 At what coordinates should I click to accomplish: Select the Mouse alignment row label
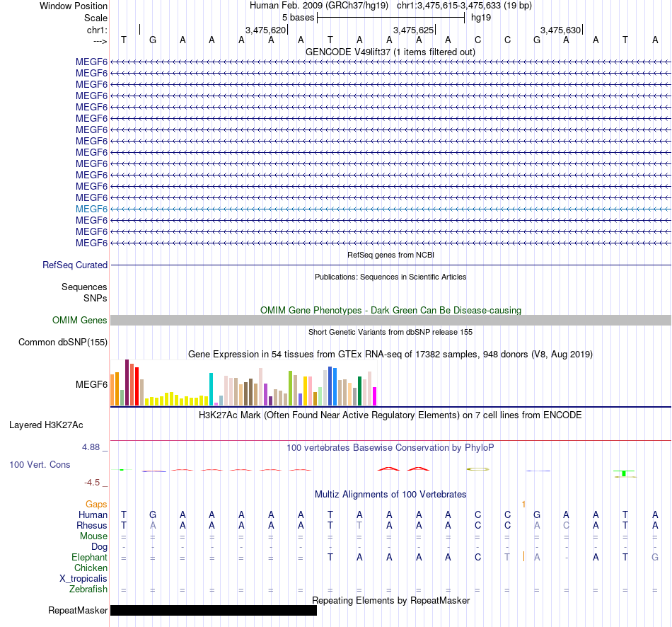click(93, 536)
